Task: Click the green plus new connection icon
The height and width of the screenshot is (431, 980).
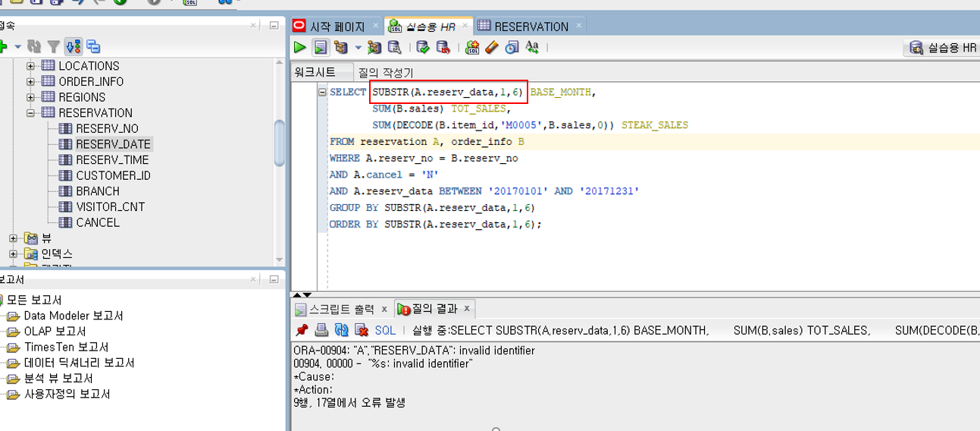Action: click(2, 47)
